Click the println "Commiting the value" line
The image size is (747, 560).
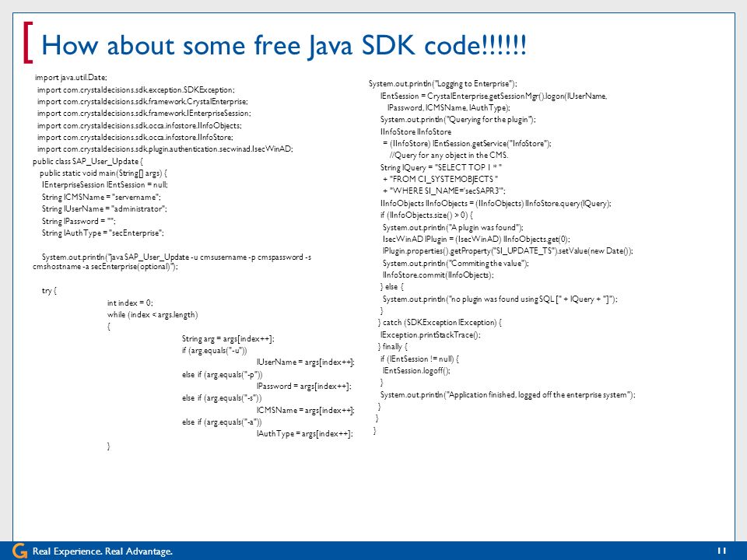coord(455,264)
